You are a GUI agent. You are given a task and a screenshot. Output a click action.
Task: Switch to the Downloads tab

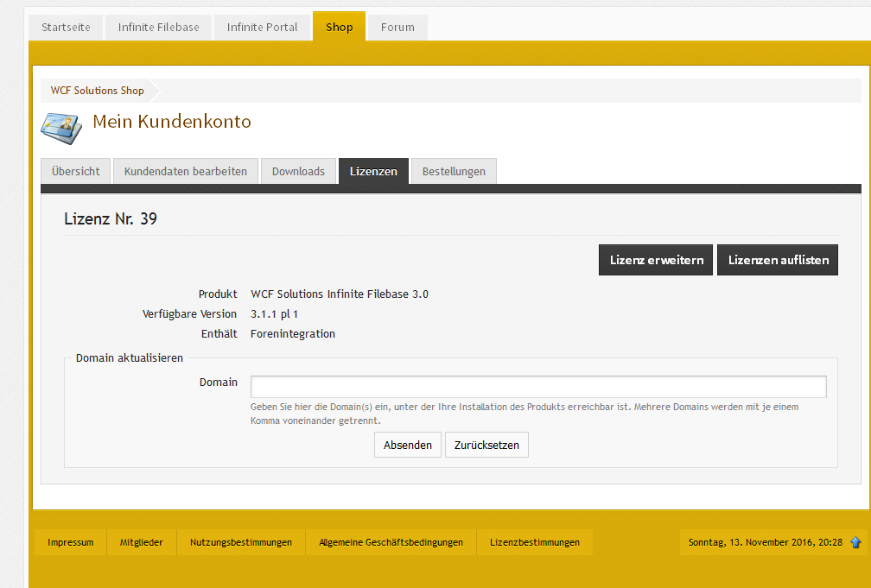pos(298,171)
